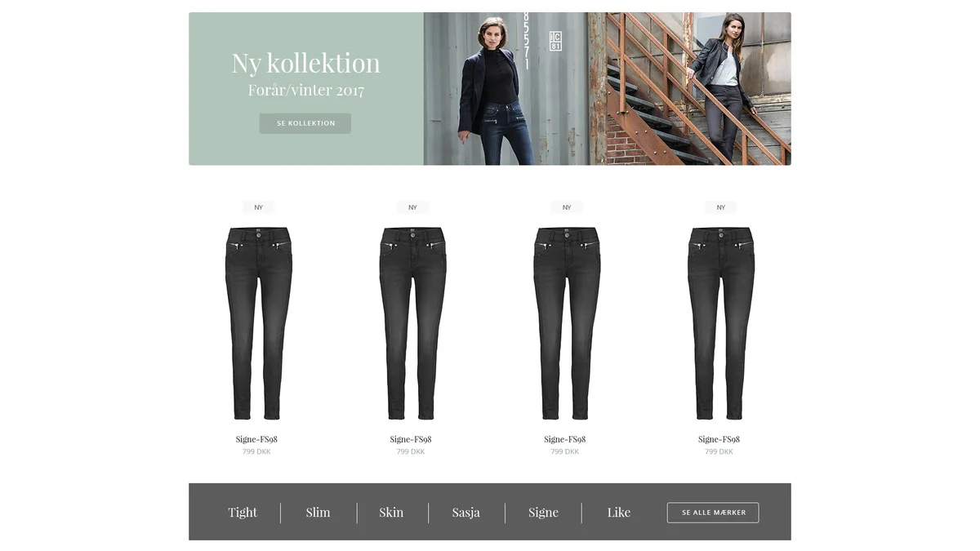The width and height of the screenshot is (980, 551).
Task: View the third Signe-FS98 jeans image
Action: 567,323
